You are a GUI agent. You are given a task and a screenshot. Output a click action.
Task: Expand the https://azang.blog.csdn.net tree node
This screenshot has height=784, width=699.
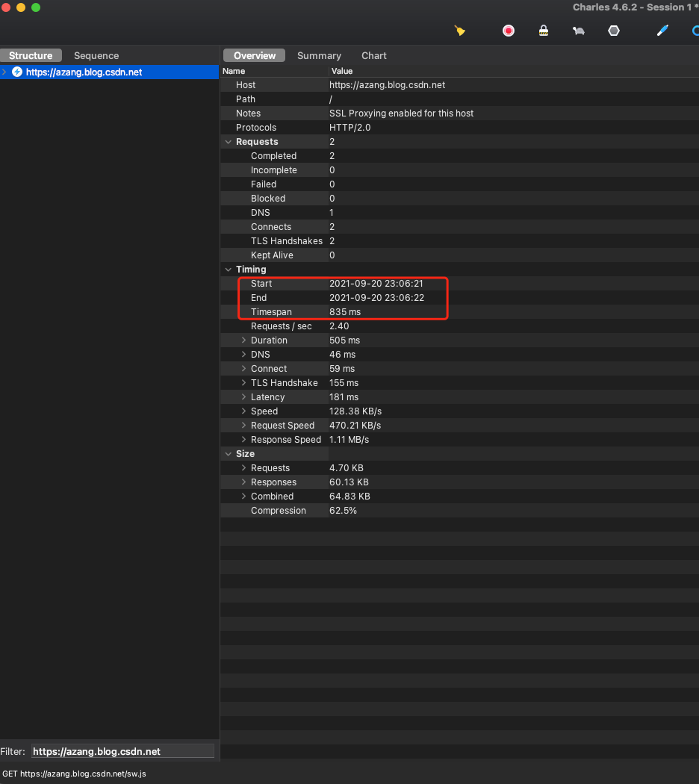4,72
